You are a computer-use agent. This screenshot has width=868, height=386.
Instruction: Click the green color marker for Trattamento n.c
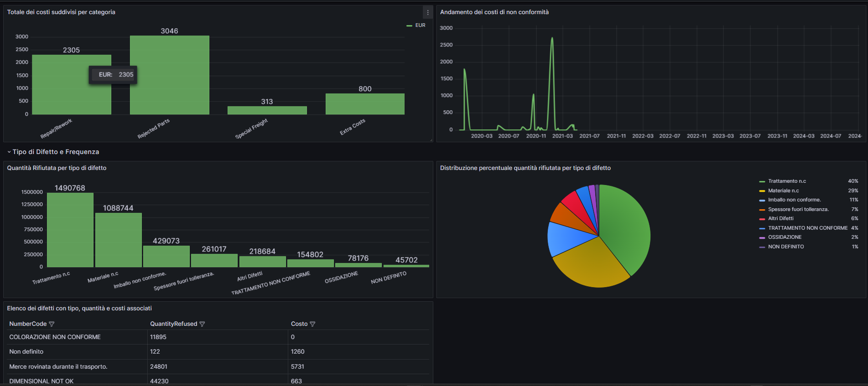click(762, 181)
